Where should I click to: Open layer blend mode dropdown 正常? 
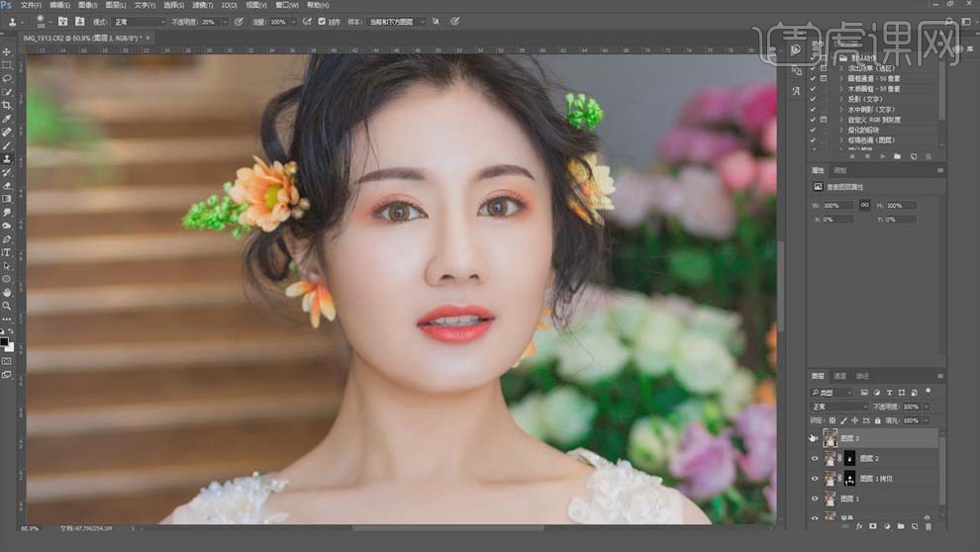click(839, 407)
